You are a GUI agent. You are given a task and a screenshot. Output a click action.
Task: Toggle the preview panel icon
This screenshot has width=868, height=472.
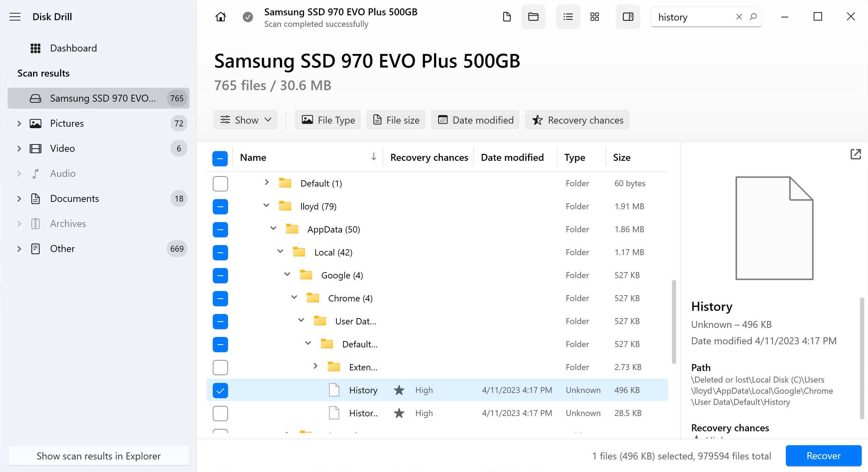click(x=628, y=17)
